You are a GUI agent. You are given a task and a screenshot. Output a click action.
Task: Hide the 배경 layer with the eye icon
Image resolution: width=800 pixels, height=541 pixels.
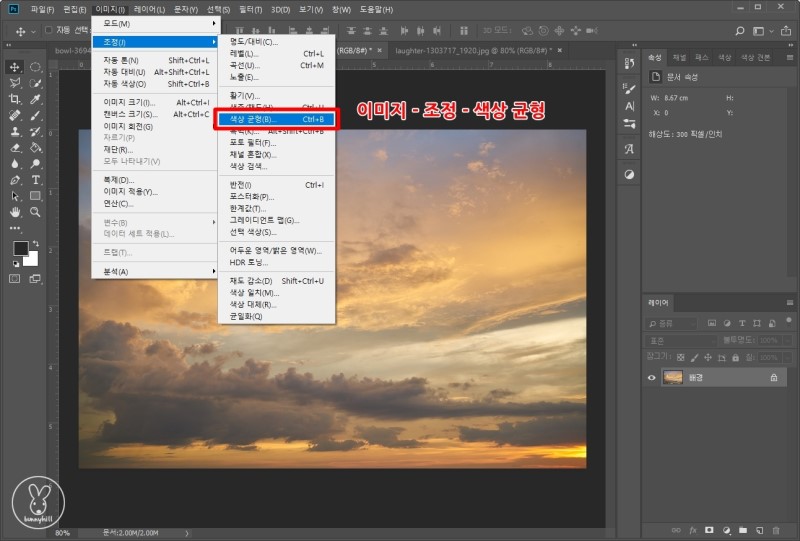pyautogui.click(x=652, y=377)
